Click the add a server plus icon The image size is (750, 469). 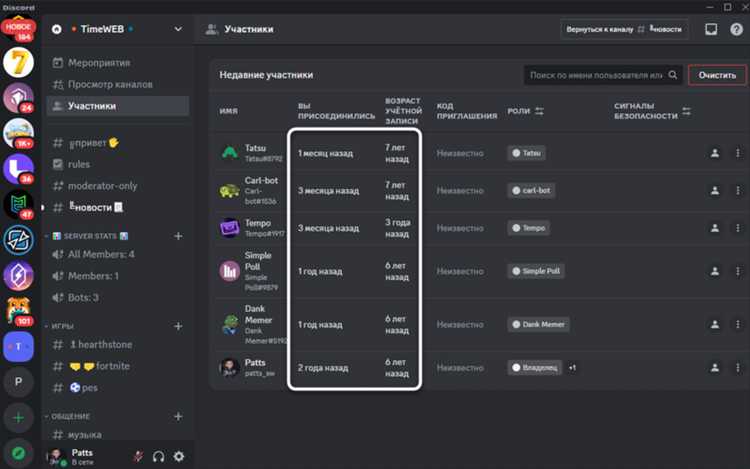pyautogui.click(x=18, y=418)
